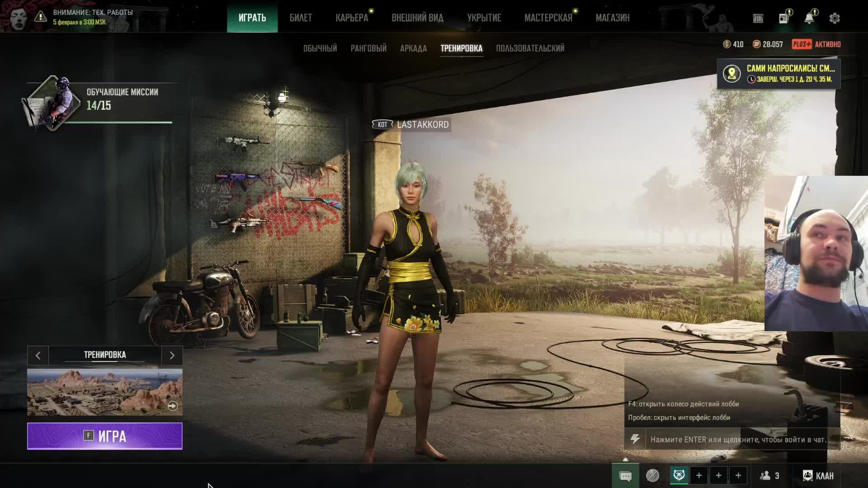
Task: Open the friends list showing 3
Action: point(769,476)
